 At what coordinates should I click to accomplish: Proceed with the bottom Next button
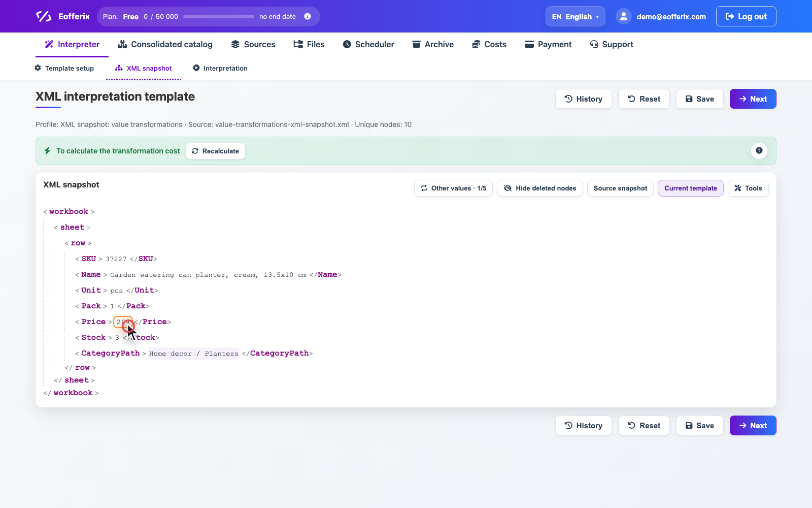click(753, 426)
